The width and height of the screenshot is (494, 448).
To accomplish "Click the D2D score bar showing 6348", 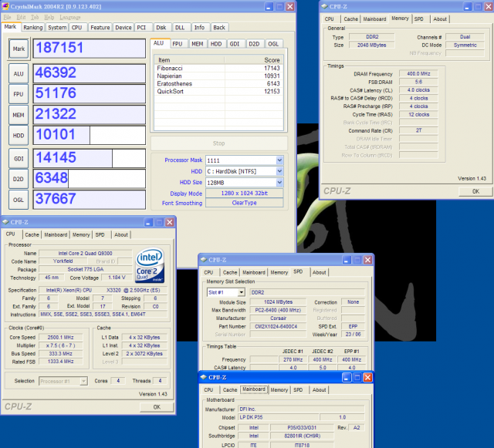I will point(90,179).
